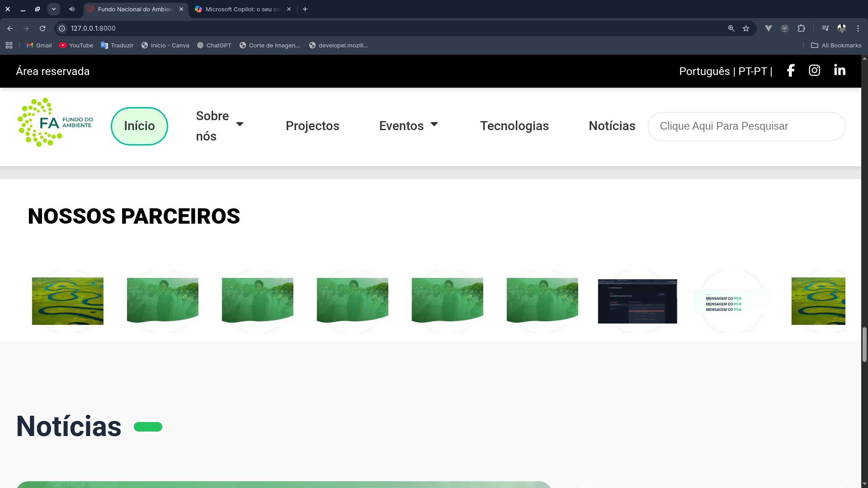Screen dimensions: 868x488
Task: Open the tab search dropdown arrow
Action: pos(54,9)
